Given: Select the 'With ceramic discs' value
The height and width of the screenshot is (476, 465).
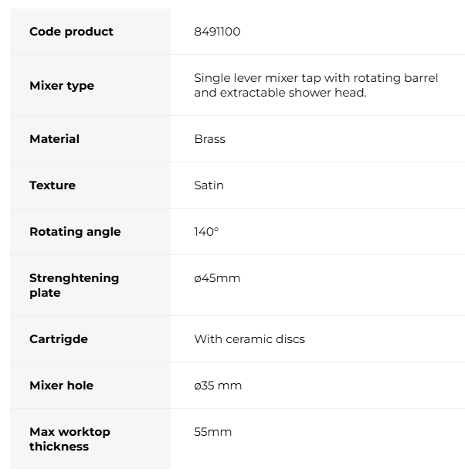Looking at the screenshot, I should (249, 339).
